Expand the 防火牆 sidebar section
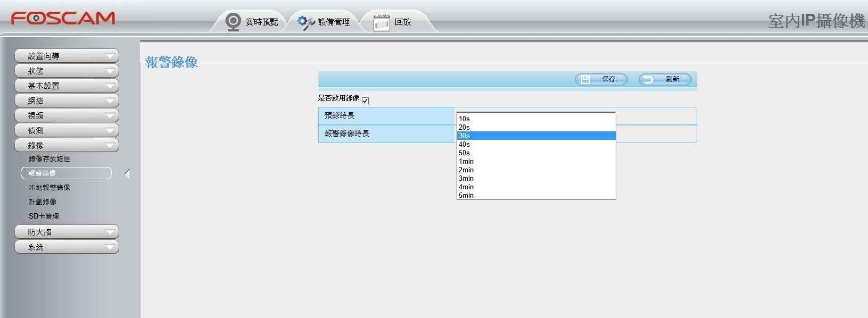 [67, 232]
